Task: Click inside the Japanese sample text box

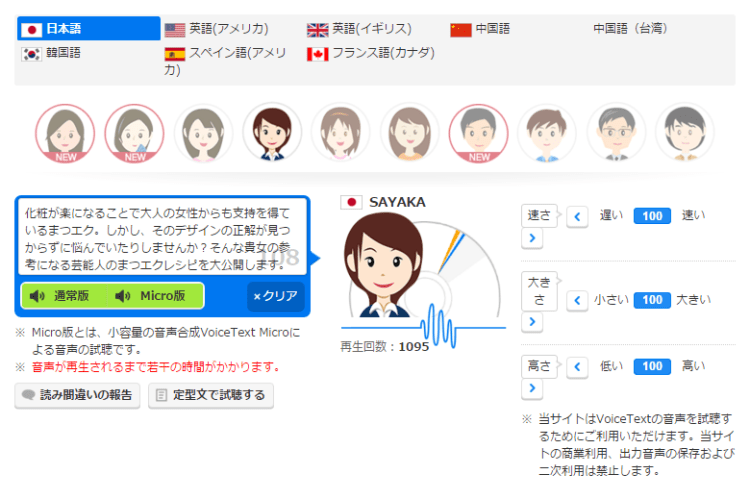Action: [162, 238]
